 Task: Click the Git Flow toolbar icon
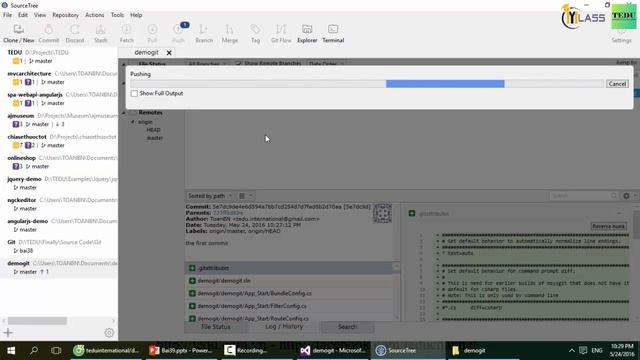281,33
